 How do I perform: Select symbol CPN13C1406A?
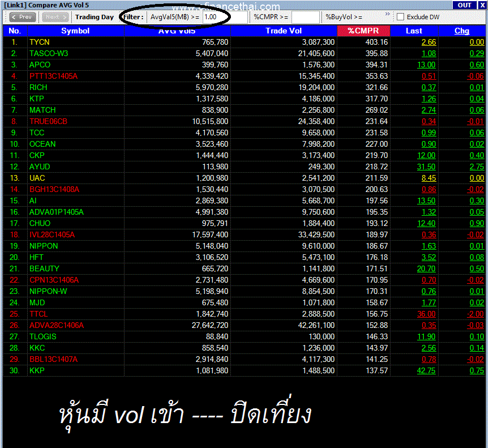point(54,280)
